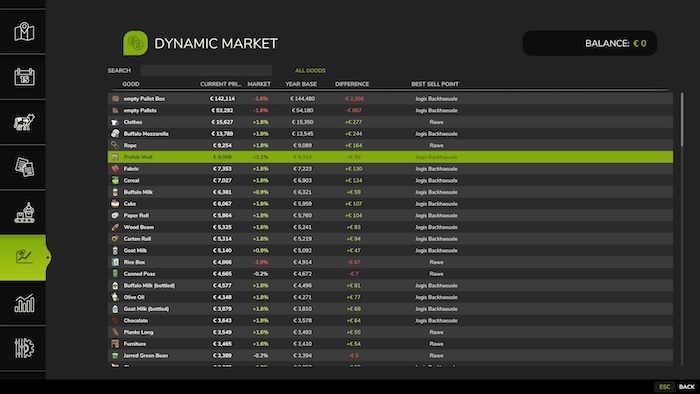Click the empty Pallet Box item icon

tap(115, 99)
